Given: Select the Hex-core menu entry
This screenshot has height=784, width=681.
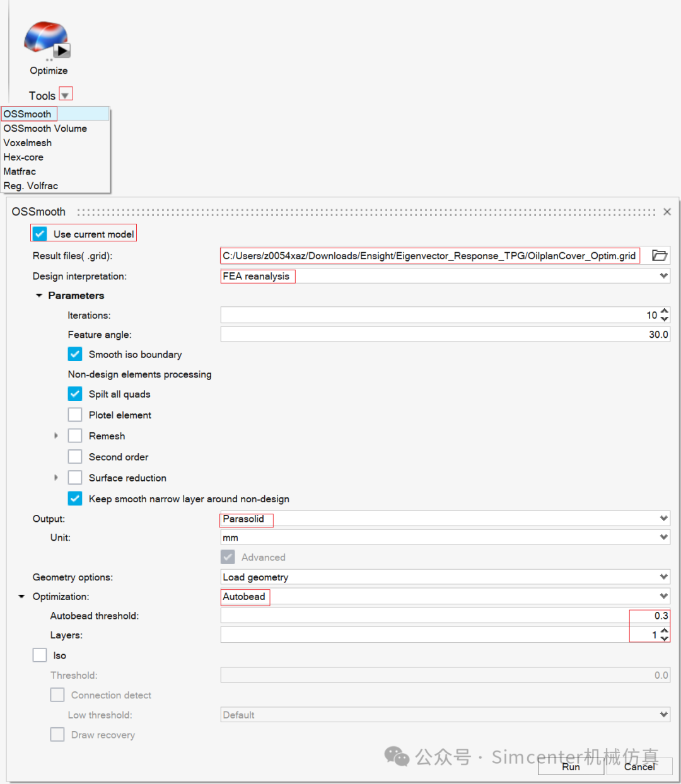Looking at the screenshot, I should click(x=55, y=158).
